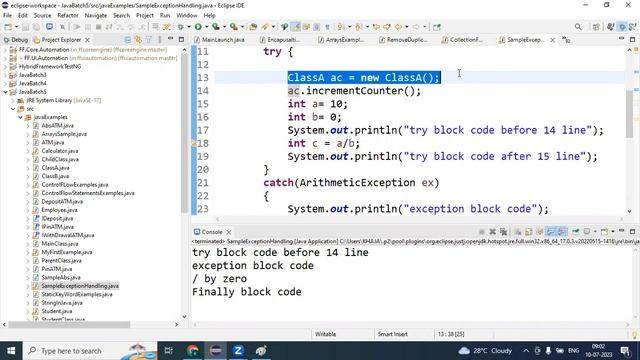Close the SampleExcep... editor tab
Viewport: 640px width, 360px height.
pyautogui.click(x=553, y=40)
